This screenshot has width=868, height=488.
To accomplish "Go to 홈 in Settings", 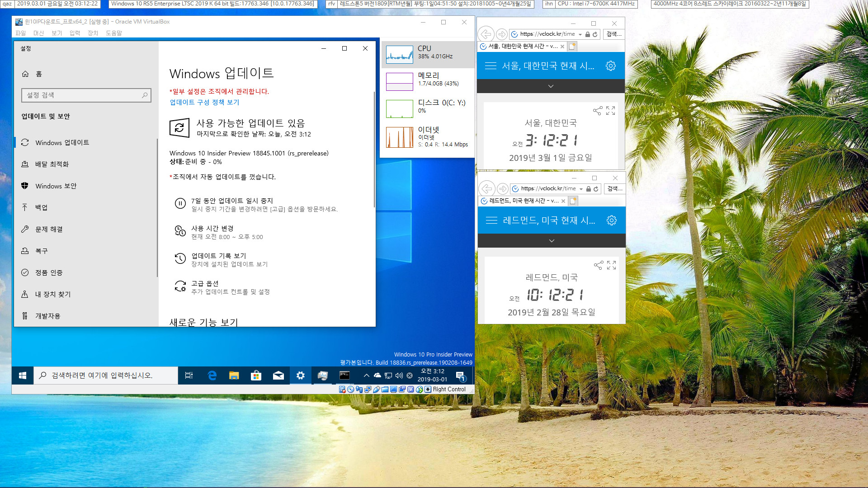I will click(39, 74).
